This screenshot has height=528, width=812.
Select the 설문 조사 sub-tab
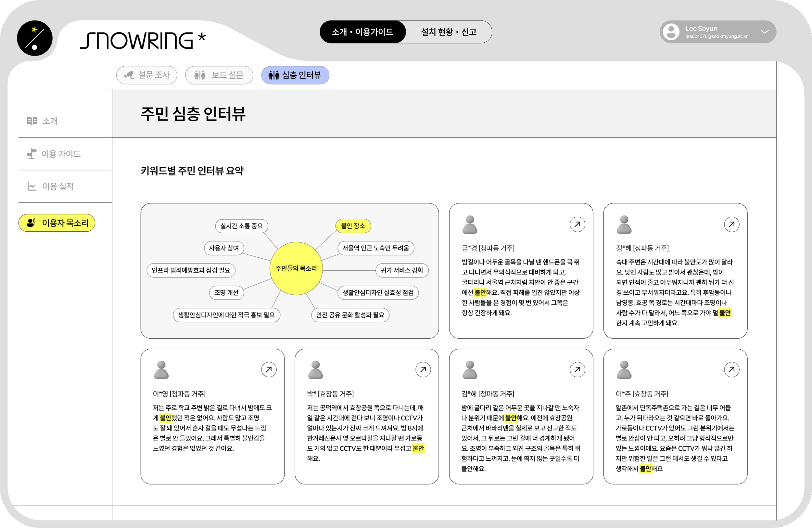point(147,75)
